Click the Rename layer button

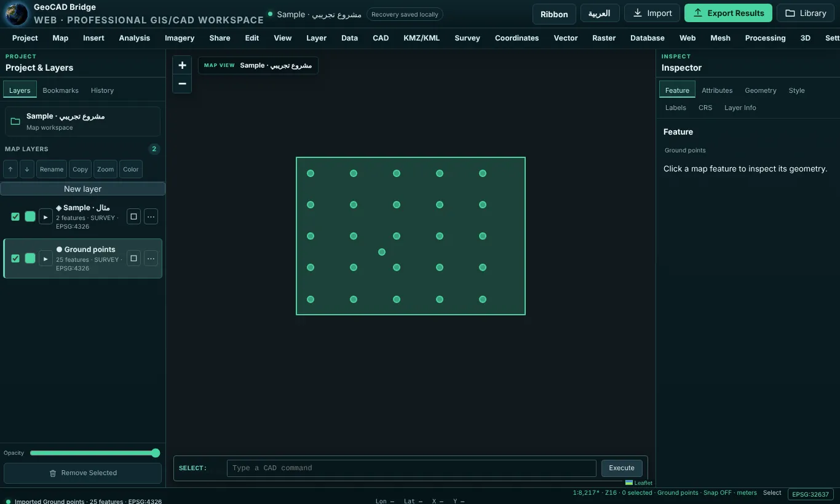(52, 169)
